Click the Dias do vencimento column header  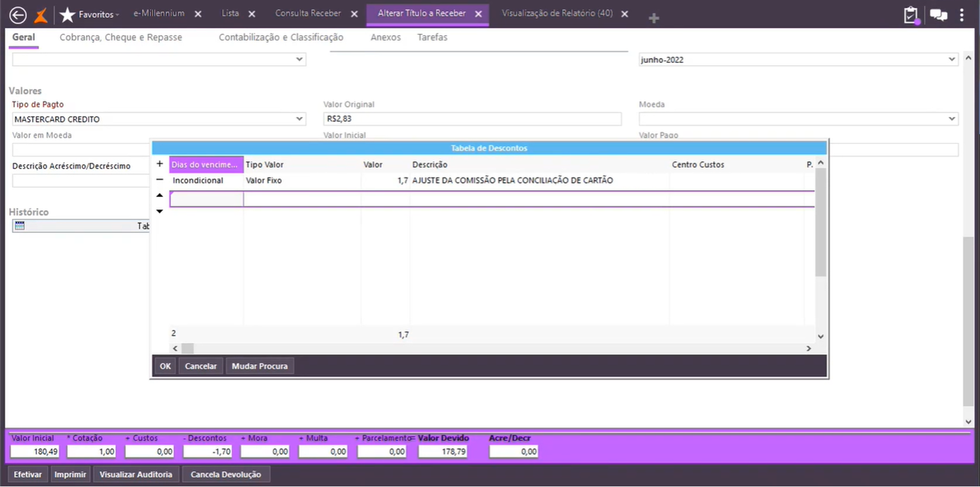coord(206,164)
